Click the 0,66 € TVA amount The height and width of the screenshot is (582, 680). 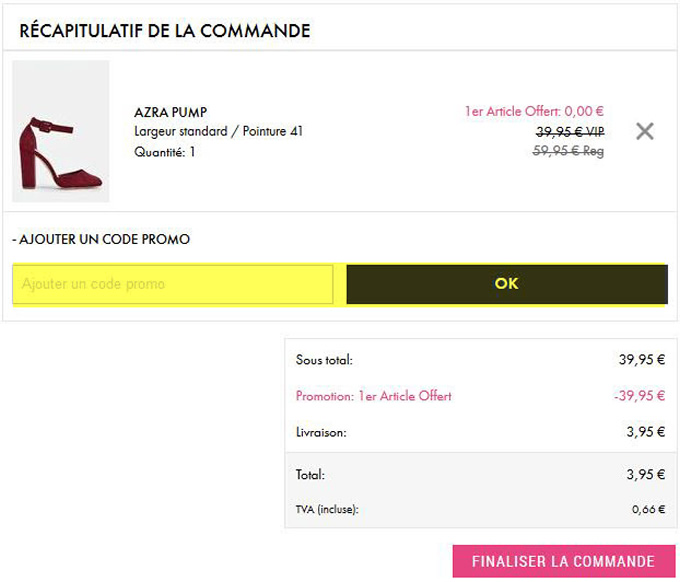[x=648, y=509]
